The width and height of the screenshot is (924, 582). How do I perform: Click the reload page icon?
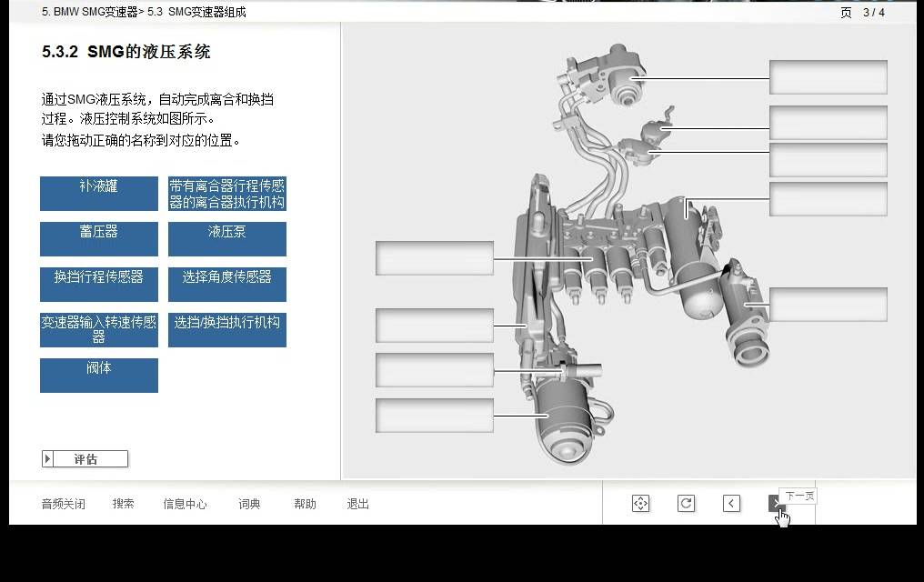[686, 504]
